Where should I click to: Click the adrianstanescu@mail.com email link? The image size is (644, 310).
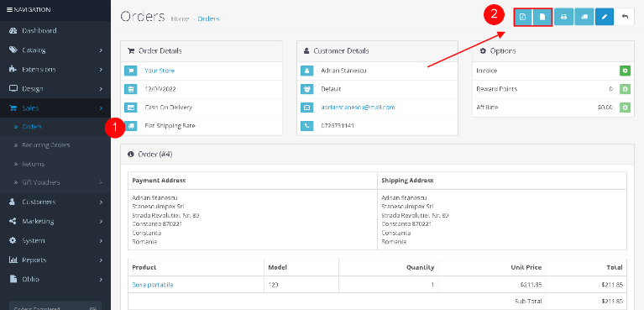pos(358,108)
